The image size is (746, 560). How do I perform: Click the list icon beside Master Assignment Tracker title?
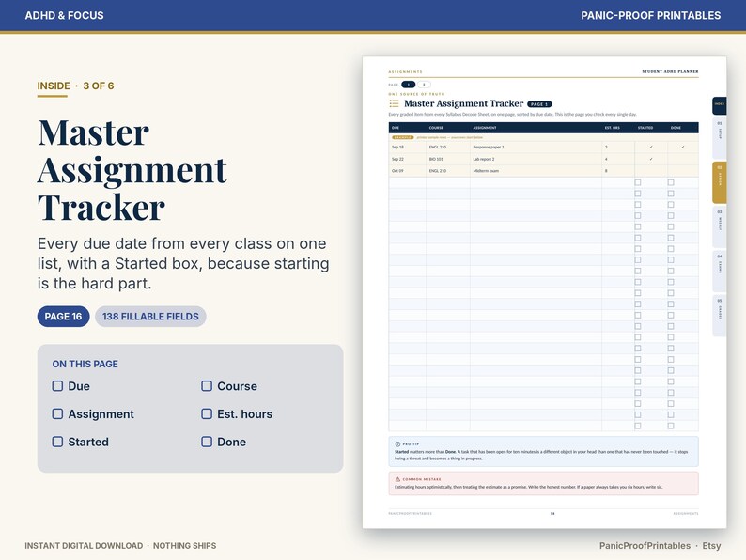(394, 103)
